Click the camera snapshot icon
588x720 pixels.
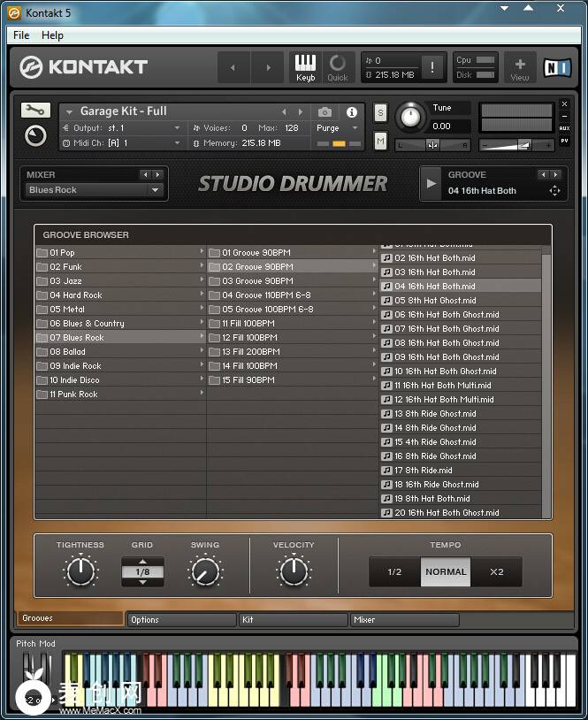tap(325, 112)
